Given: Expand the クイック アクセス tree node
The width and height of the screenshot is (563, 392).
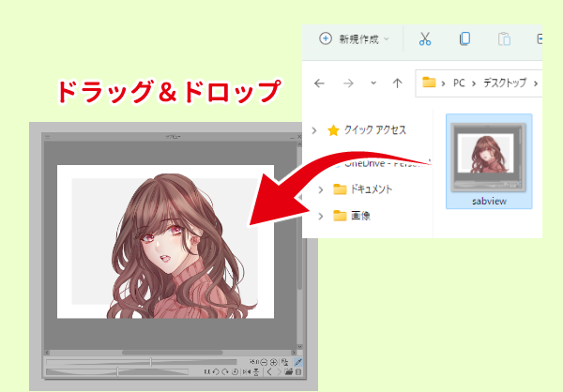Looking at the screenshot, I should point(314,130).
